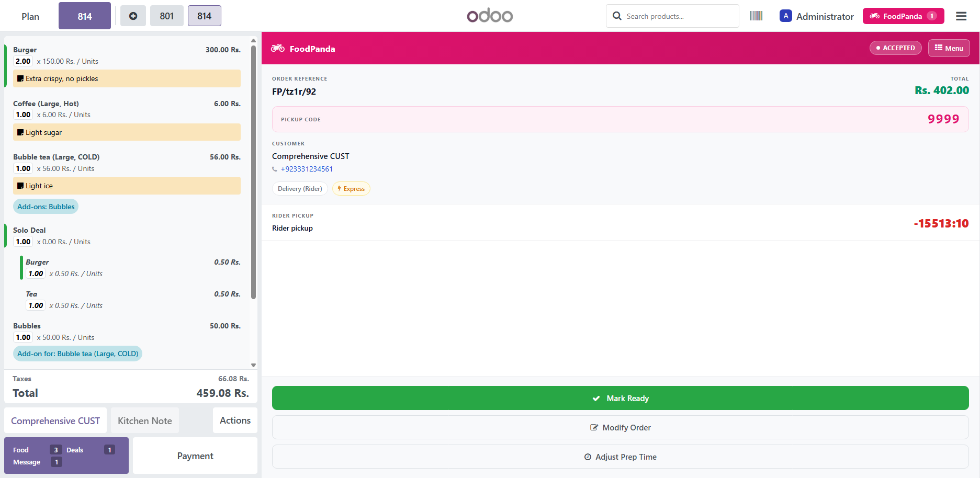
Task: Click the rider pickup timer -15513:10
Action: (x=941, y=223)
